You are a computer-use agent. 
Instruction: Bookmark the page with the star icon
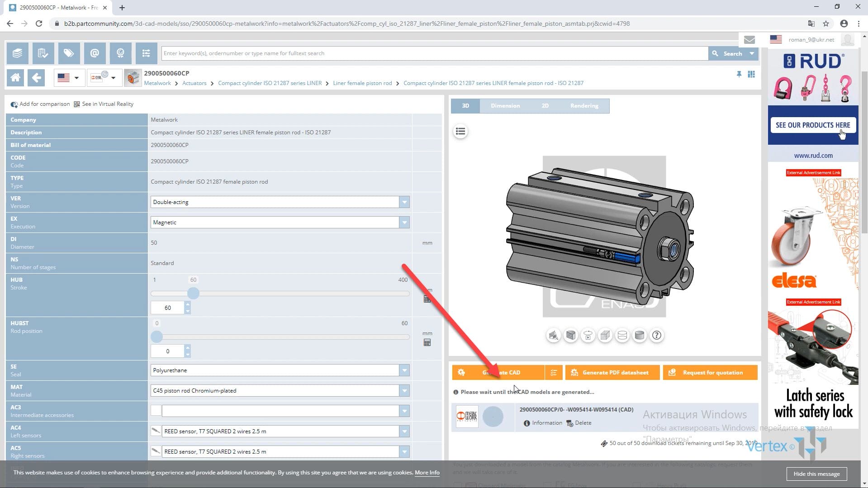[826, 24]
